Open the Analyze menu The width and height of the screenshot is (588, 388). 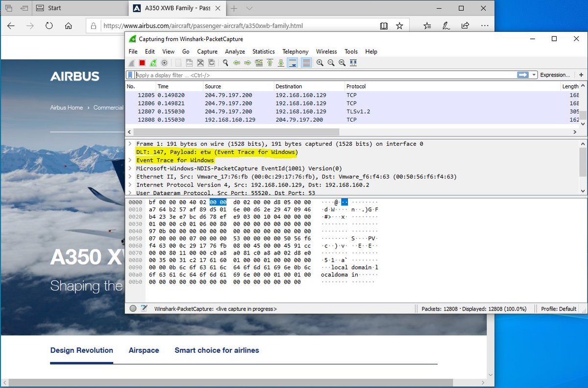(235, 52)
